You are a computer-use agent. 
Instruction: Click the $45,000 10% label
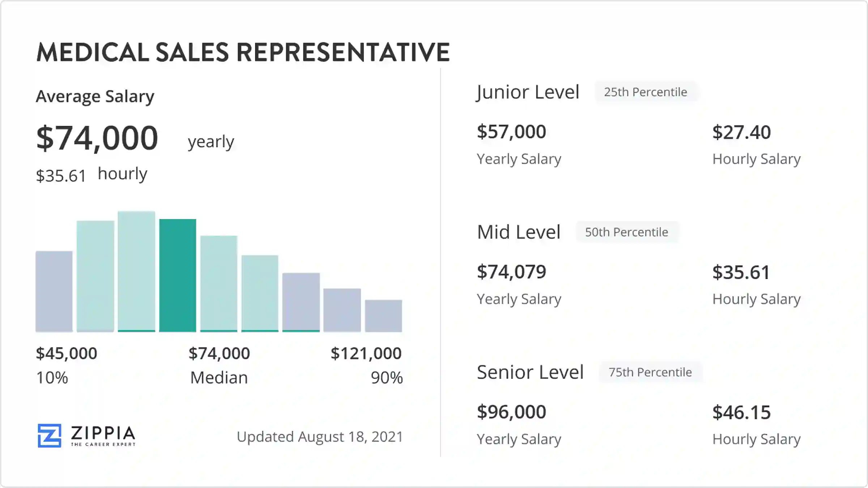click(x=67, y=354)
